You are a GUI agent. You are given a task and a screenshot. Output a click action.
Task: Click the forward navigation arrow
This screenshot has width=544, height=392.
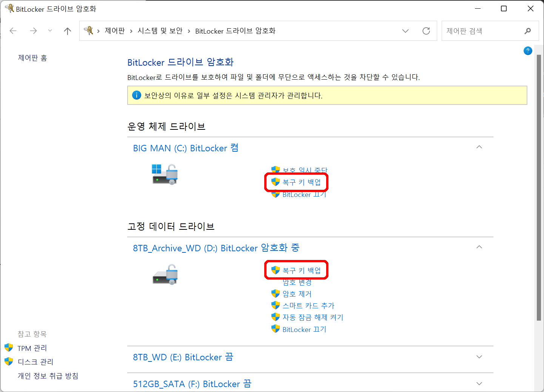click(33, 31)
